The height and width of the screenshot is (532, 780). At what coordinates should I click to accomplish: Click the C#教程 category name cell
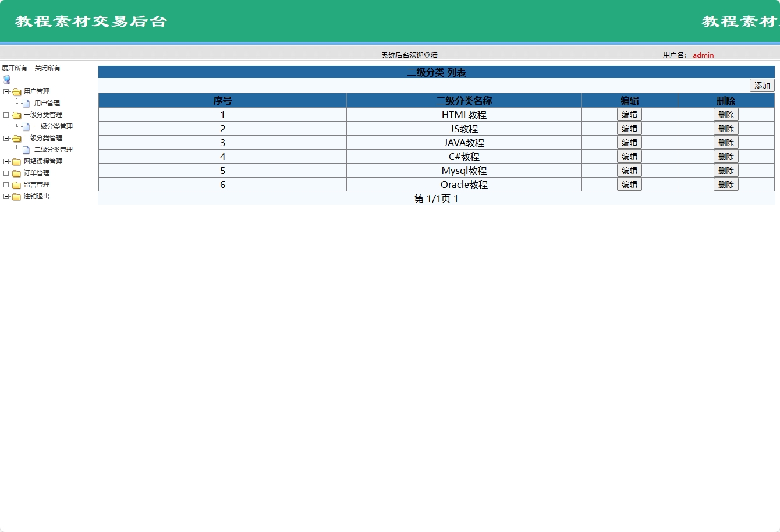point(464,157)
